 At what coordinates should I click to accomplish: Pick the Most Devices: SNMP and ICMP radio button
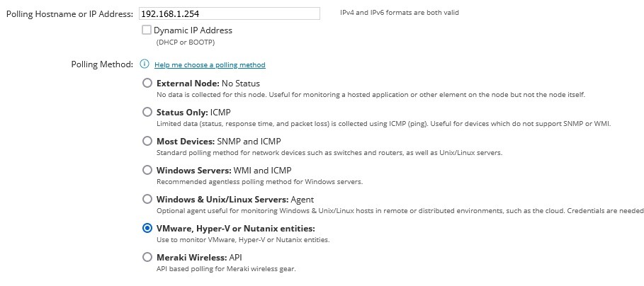147,141
